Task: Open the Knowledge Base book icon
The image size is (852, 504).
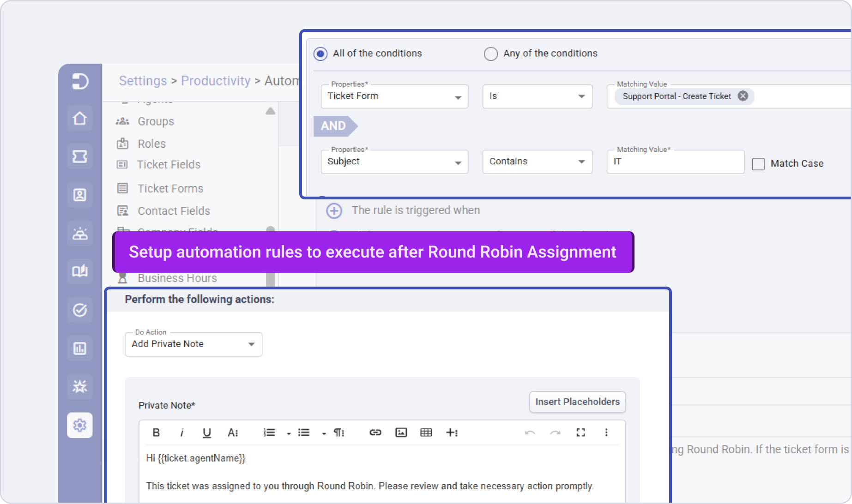Action: coord(80,271)
